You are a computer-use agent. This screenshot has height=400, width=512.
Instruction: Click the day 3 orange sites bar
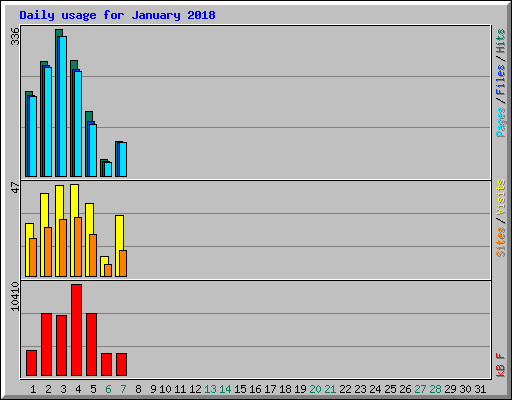coord(63,248)
